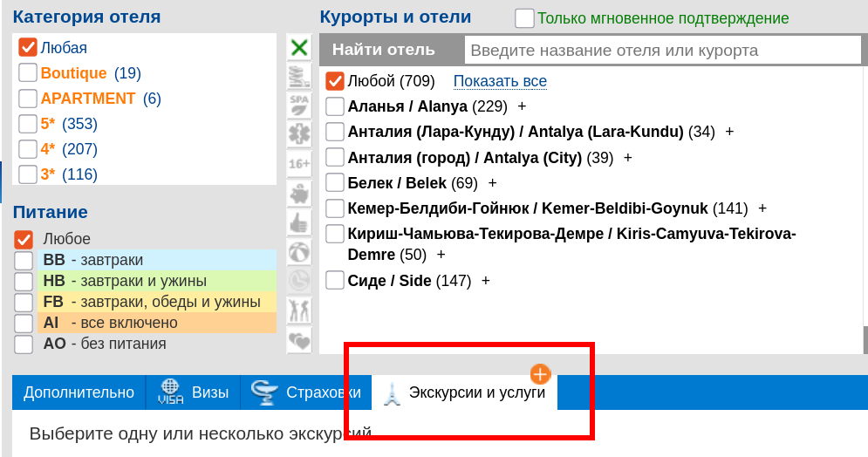
Task: Click the "Показать все" link
Action: pos(500,81)
